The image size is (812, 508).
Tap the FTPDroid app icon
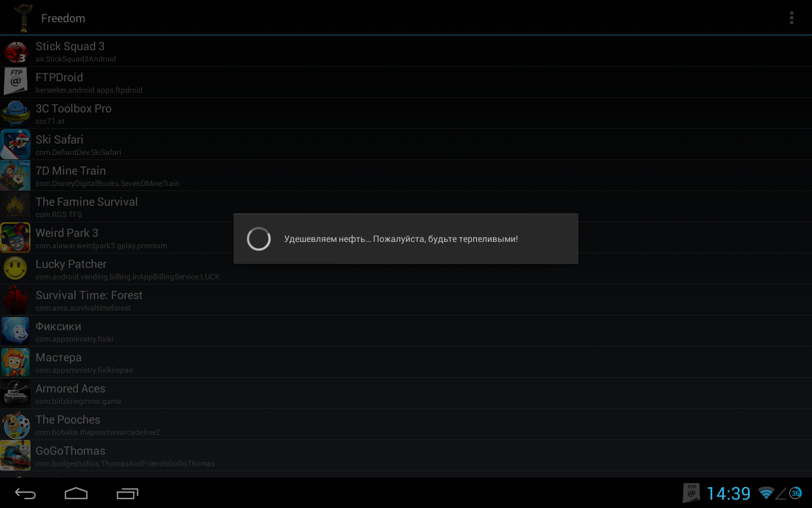pyautogui.click(x=15, y=83)
